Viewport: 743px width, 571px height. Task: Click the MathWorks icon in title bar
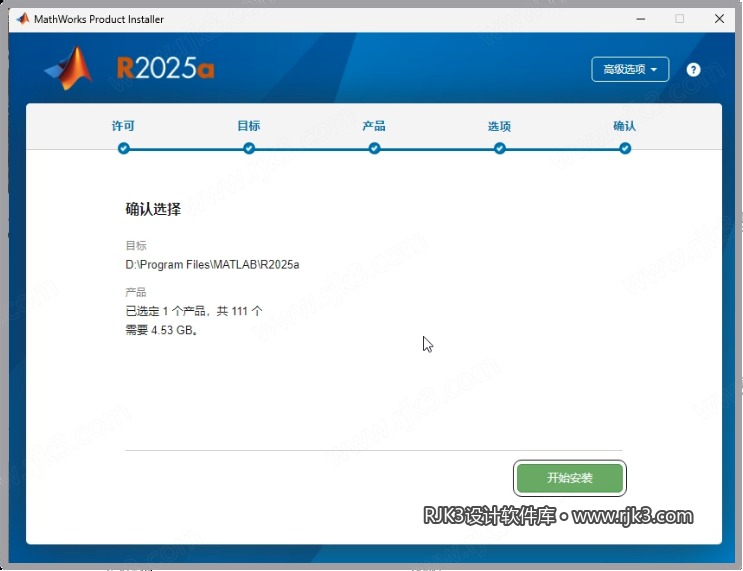click(x=22, y=19)
